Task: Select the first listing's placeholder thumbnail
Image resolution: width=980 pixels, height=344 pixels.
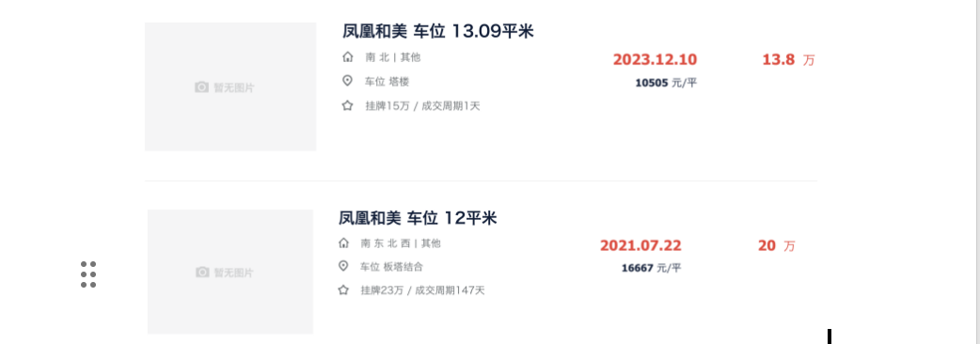Action: [x=230, y=86]
